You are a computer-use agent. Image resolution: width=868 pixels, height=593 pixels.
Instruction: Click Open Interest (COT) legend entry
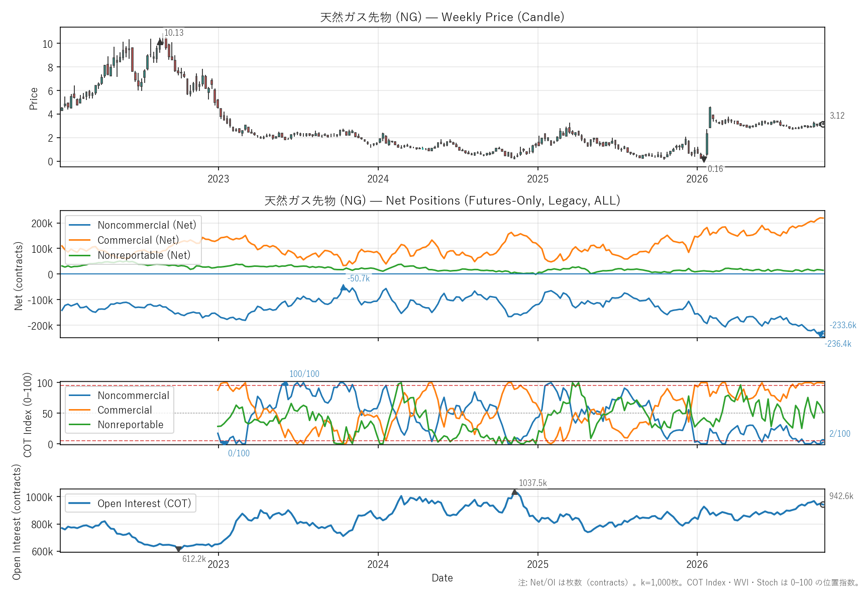tap(130, 504)
